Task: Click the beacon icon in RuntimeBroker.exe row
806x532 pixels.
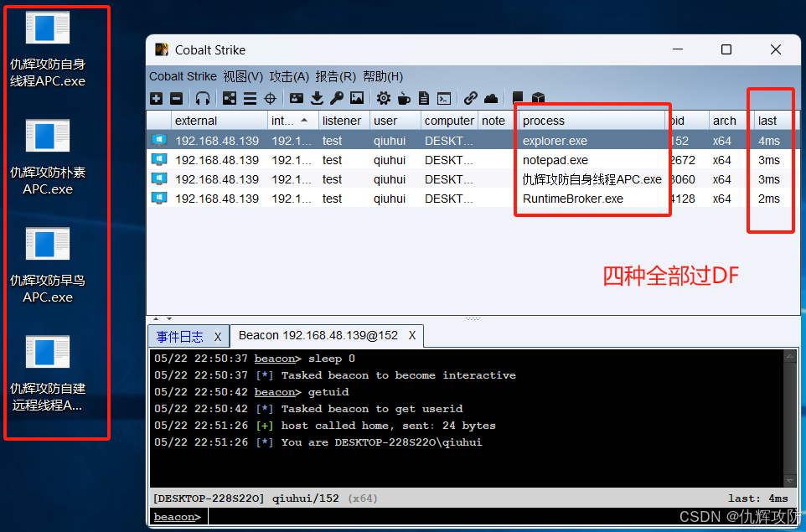Action: [159, 199]
